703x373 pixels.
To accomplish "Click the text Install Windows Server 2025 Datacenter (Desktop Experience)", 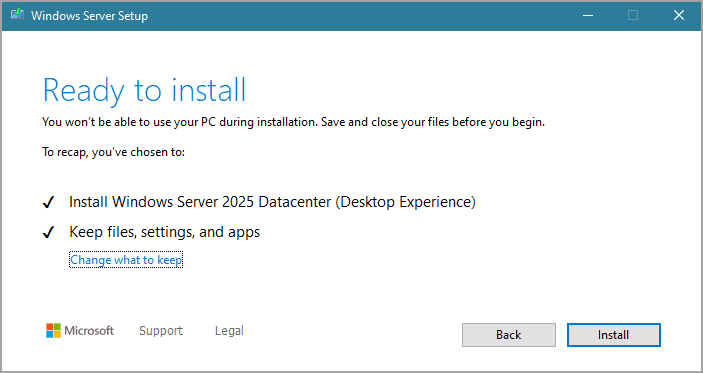I will tap(272, 202).
